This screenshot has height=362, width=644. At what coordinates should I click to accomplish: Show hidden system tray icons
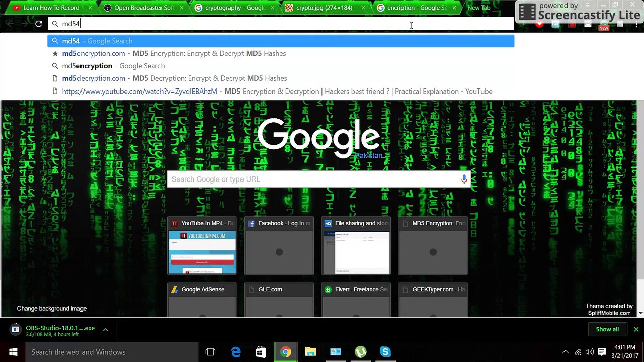click(x=565, y=352)
